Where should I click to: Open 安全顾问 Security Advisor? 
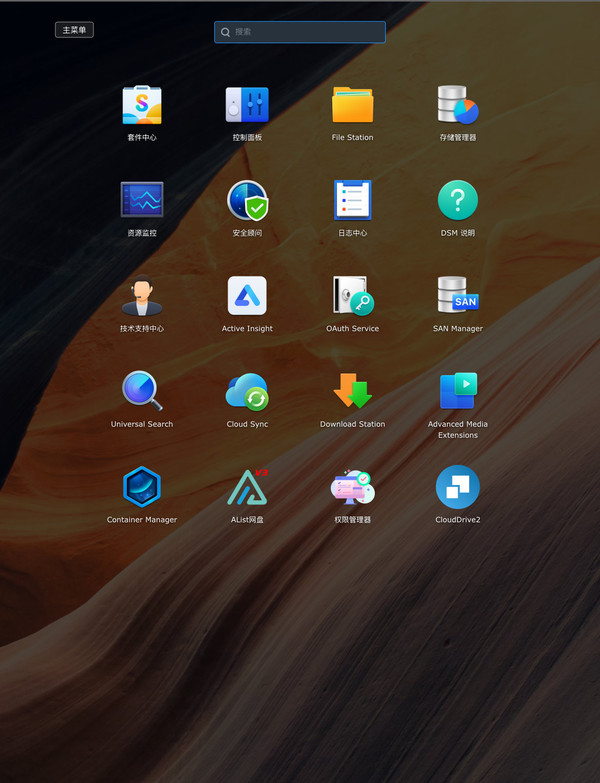click(247, 200)
